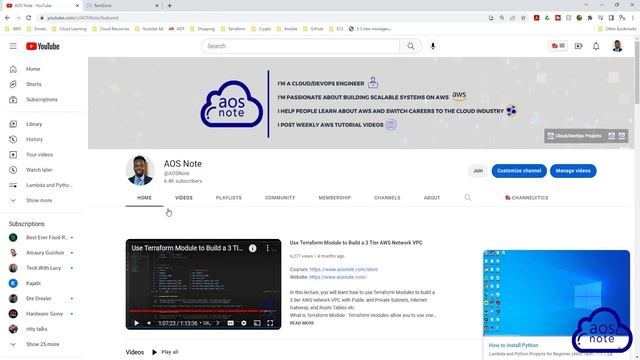Screen dimensions: 640x360
Task: Open a new browser tab
Action: click(x=169, y=5)
